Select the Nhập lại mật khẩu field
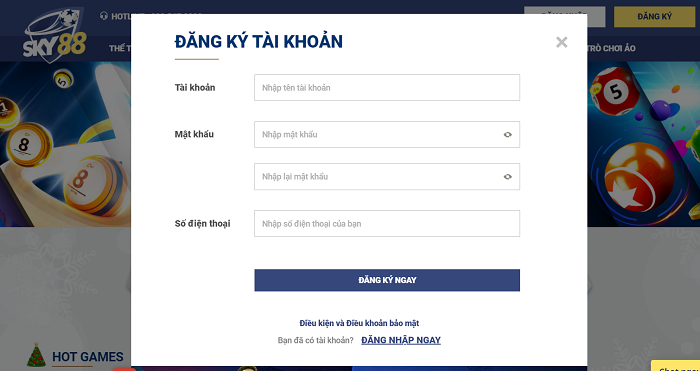The width and height of the screenshot is (700, 371). 387,177
